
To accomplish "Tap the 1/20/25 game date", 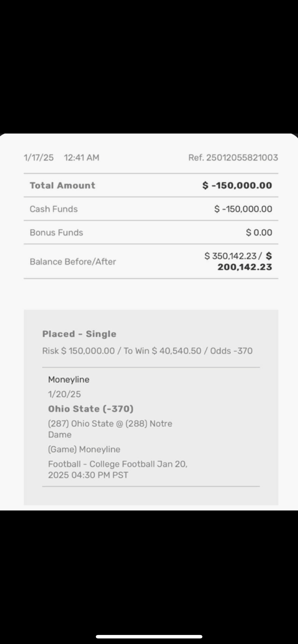I will tap(64, 394).
